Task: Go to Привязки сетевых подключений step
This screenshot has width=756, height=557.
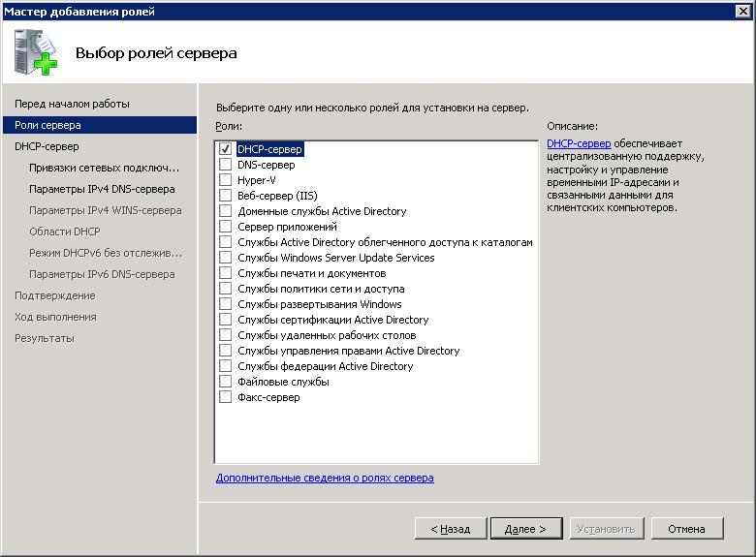Action: click(x=104, y=168)
